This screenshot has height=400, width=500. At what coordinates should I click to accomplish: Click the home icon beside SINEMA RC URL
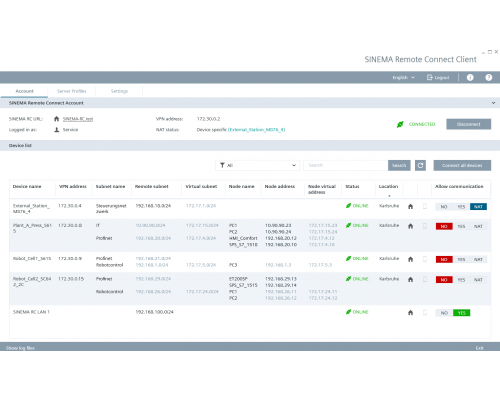click(x=56, y=119)
